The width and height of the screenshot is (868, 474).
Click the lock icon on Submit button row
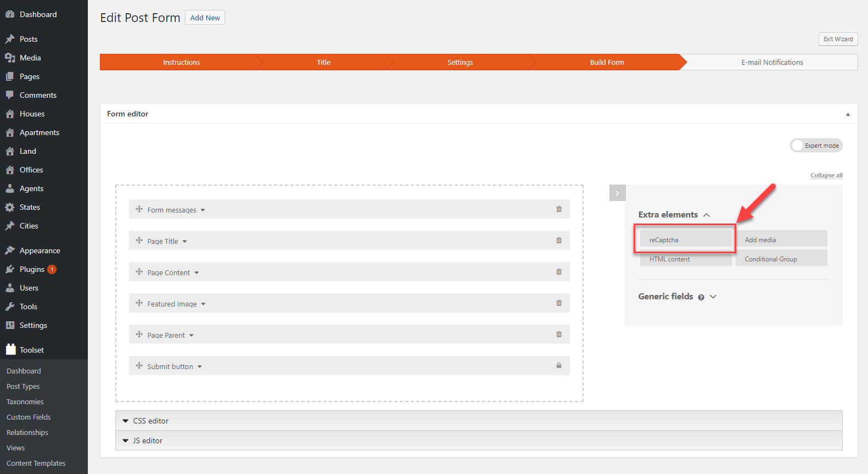[x=559, y=366]
